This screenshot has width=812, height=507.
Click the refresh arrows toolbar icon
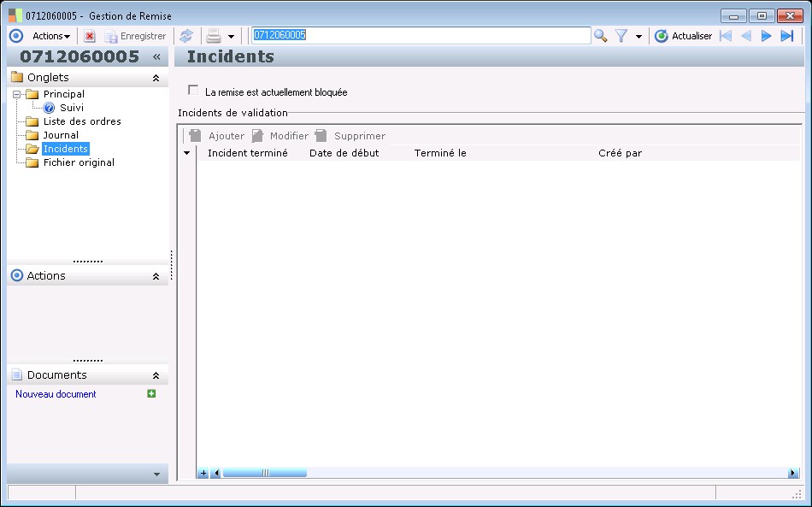[186, 36]
